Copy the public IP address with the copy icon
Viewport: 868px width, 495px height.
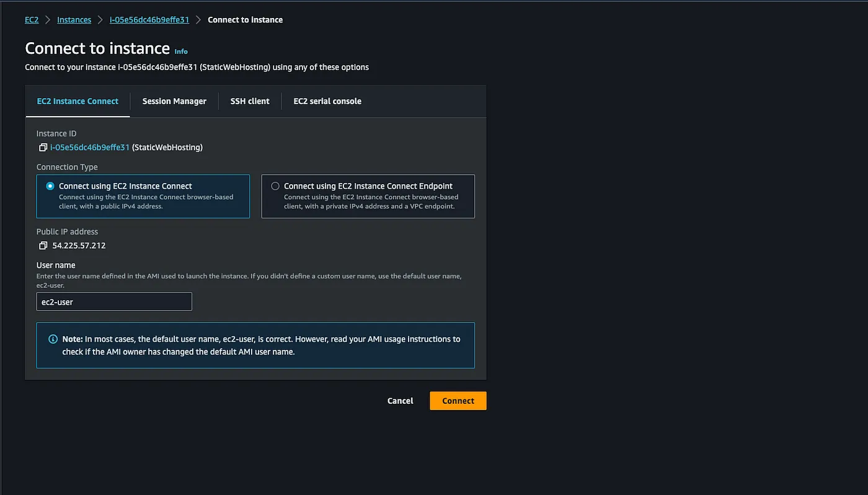click(43, 246)
